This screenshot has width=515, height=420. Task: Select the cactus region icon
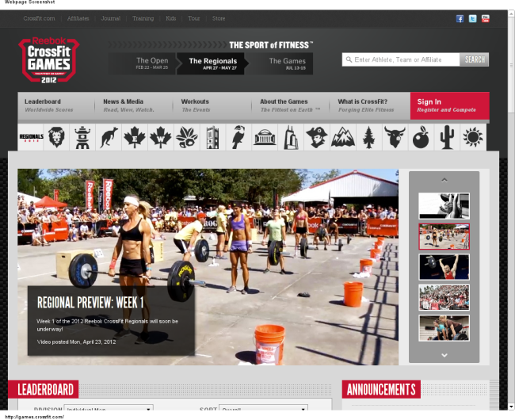coord(447,137)
